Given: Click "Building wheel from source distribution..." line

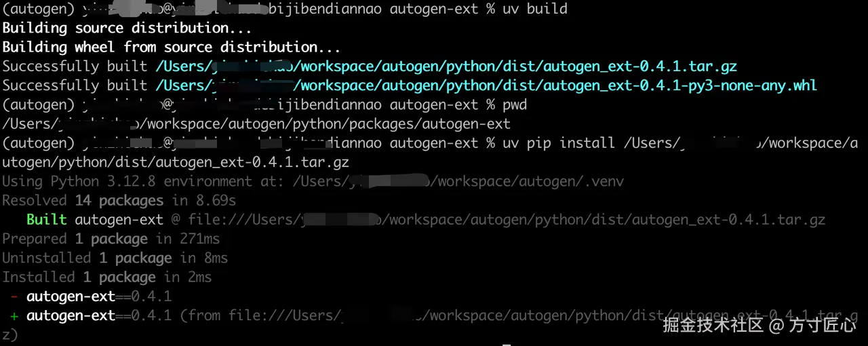Looking at the screenshot, I should pyautogui.click(x=171, y=47).
